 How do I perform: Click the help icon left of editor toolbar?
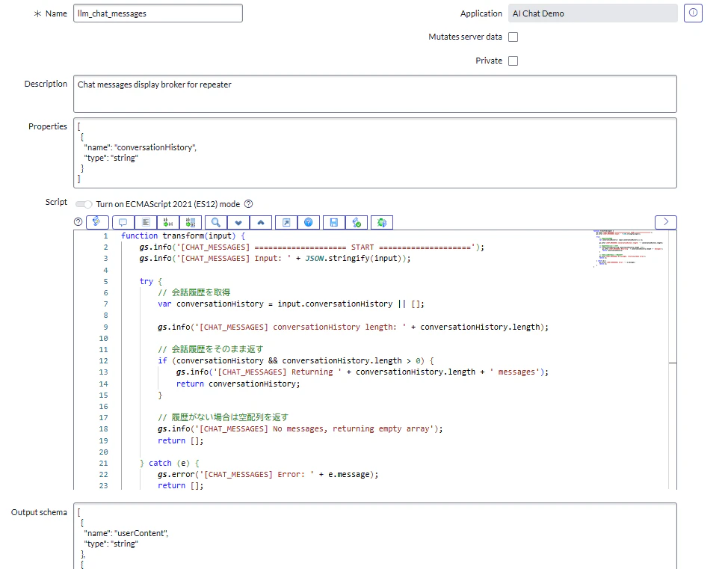(78, 222)
